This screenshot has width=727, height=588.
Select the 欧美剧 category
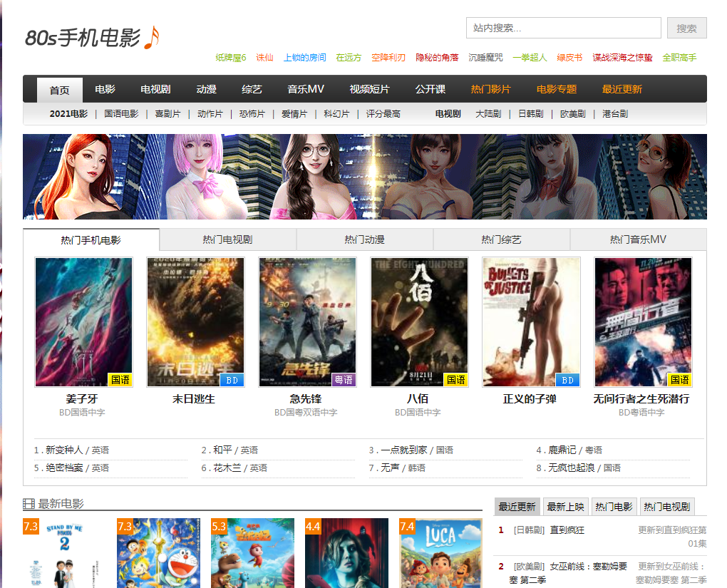click(572, 114)
